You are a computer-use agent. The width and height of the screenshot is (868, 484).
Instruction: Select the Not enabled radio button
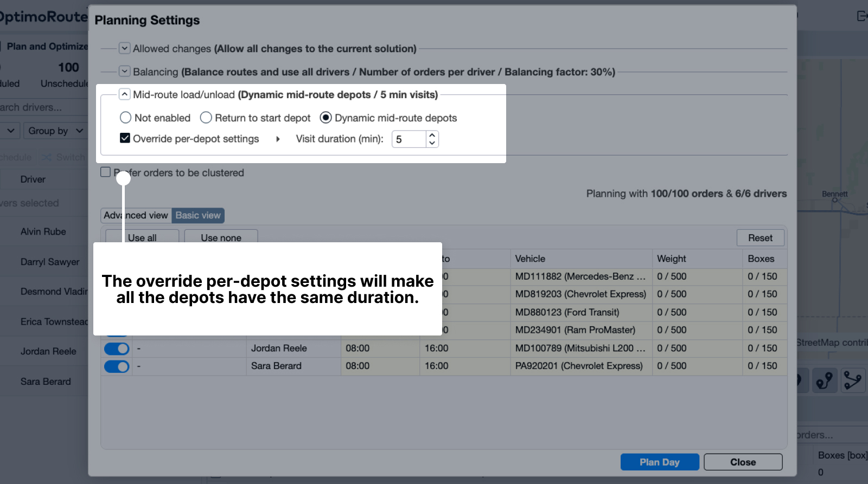(125, 118)
